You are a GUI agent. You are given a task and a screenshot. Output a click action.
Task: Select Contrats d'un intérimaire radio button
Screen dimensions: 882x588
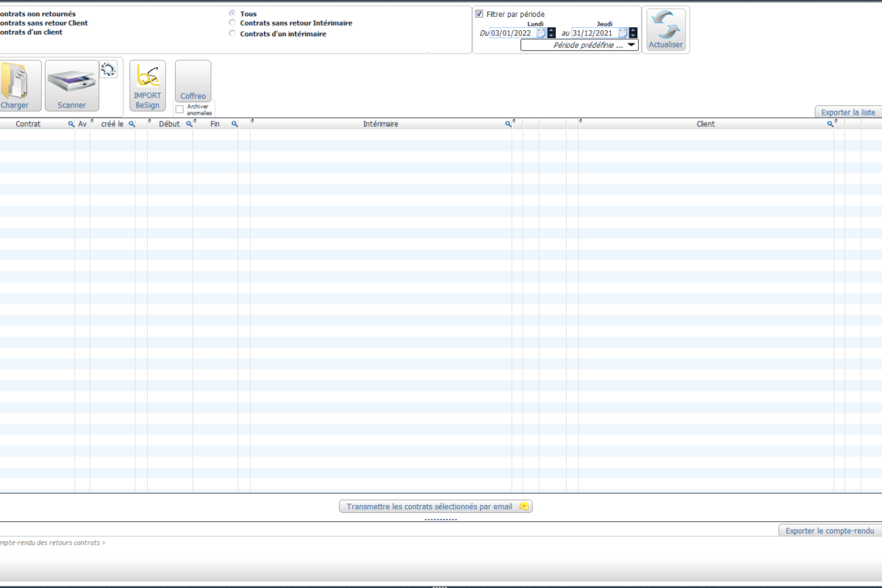[233, 33]
